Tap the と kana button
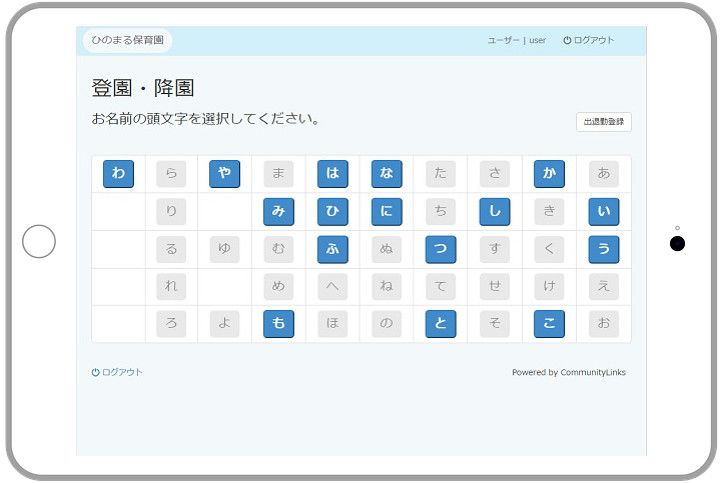 441,324
